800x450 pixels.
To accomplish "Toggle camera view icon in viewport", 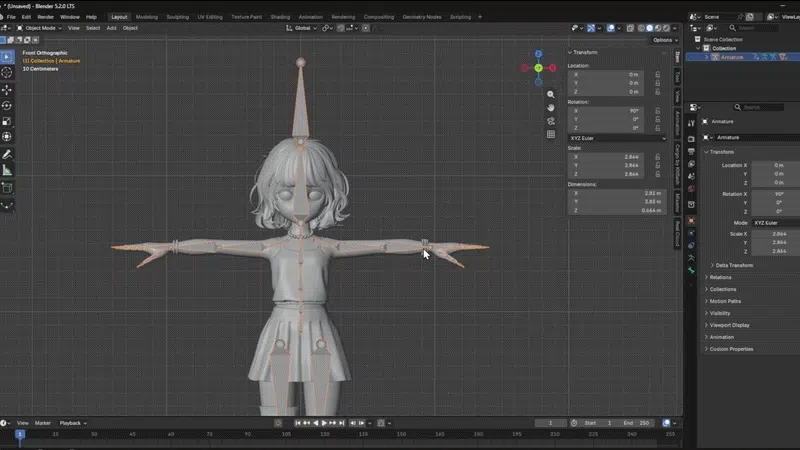I will 551,121.
